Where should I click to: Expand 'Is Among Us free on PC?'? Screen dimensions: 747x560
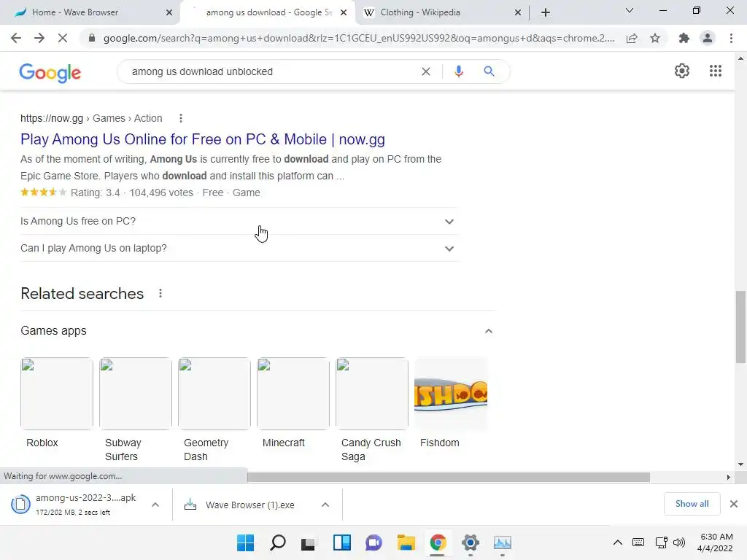[239, 221]
